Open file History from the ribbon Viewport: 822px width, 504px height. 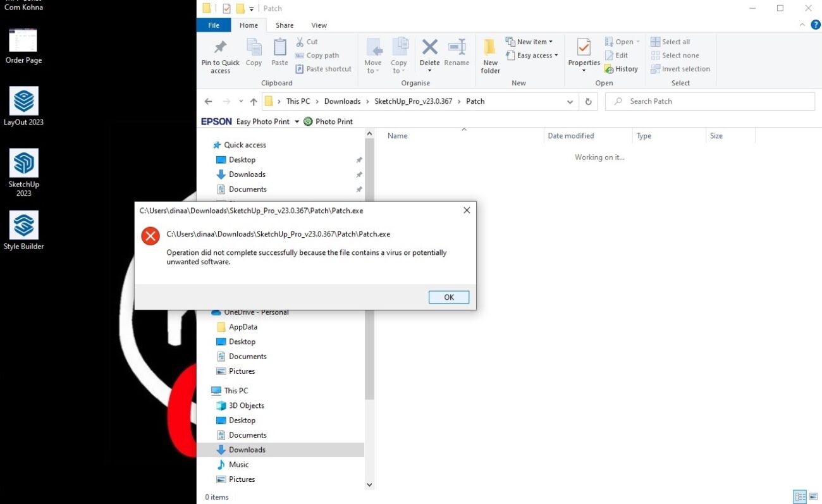point(621,69)
